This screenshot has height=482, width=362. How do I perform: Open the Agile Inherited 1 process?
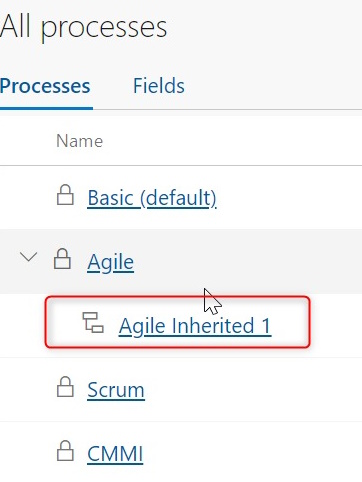195,326
